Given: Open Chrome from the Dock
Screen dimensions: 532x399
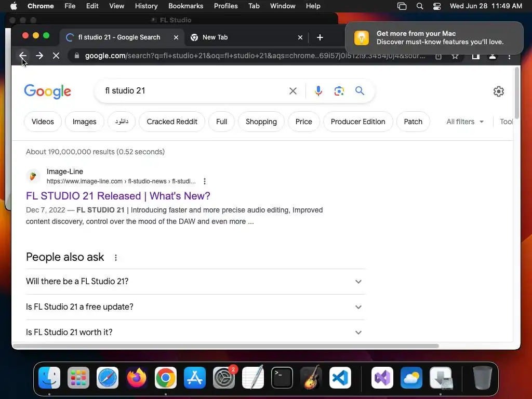Looking at the screenshot, I should click(166, 378).
